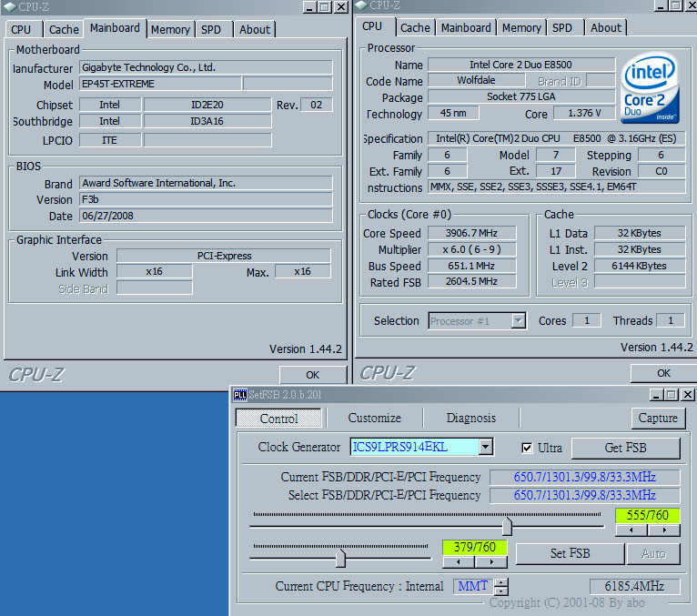697x616 pixels.
Task: Switch to Mainboard tab in right CPU-Z window
Action: (x=466, y=27)
